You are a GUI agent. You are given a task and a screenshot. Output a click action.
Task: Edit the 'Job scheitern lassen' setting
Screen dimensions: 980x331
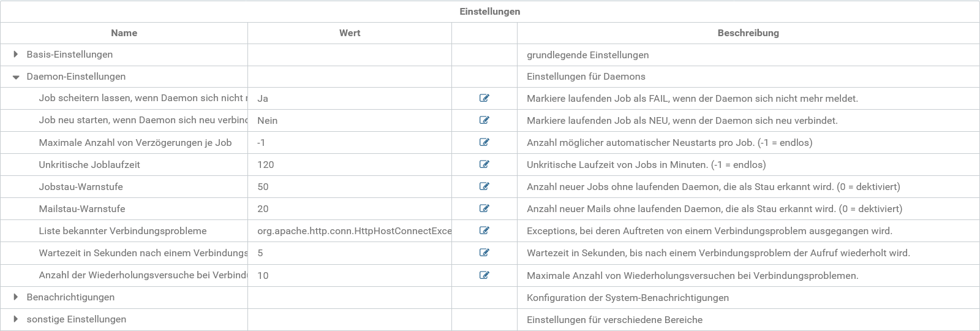click(484, 98)
